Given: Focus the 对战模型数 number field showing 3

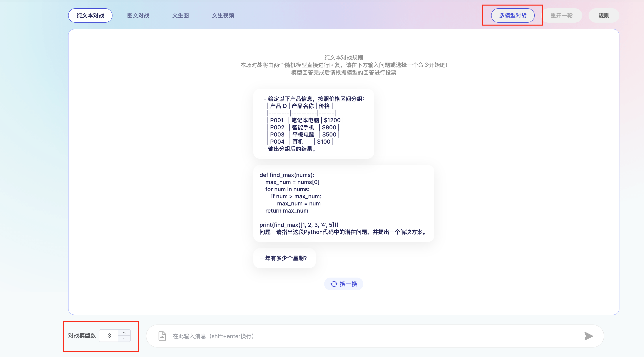Looking at the screenshot, I should tap(109, 335).
